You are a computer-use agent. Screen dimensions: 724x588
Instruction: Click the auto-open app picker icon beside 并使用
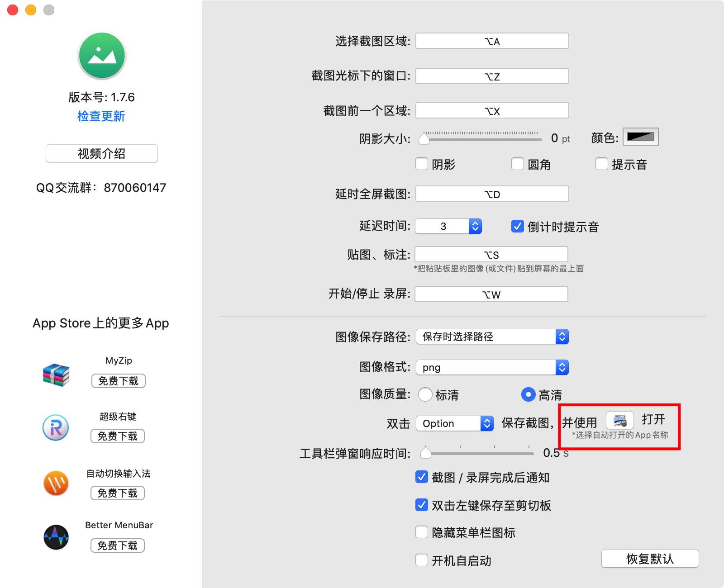point(620,421)
